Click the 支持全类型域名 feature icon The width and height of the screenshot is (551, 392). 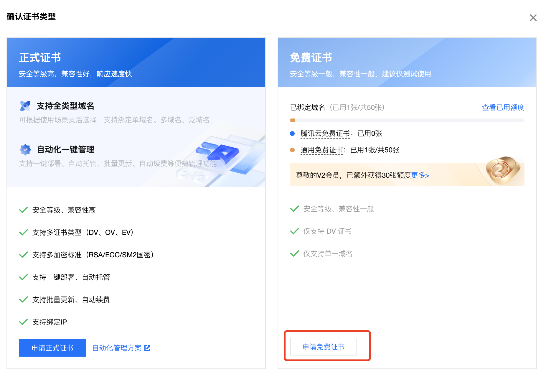(25, 106)
